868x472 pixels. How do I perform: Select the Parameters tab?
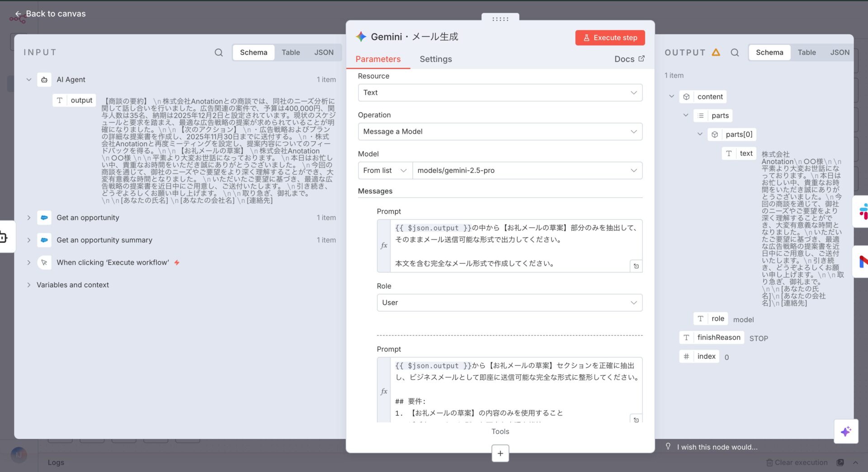coord(378,59)
